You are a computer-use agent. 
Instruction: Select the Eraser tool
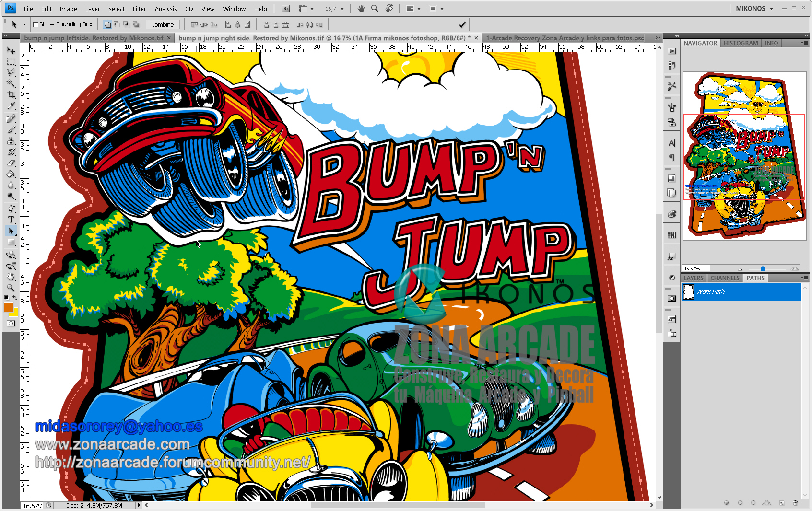pyautogui.click(x=11, y=163)
